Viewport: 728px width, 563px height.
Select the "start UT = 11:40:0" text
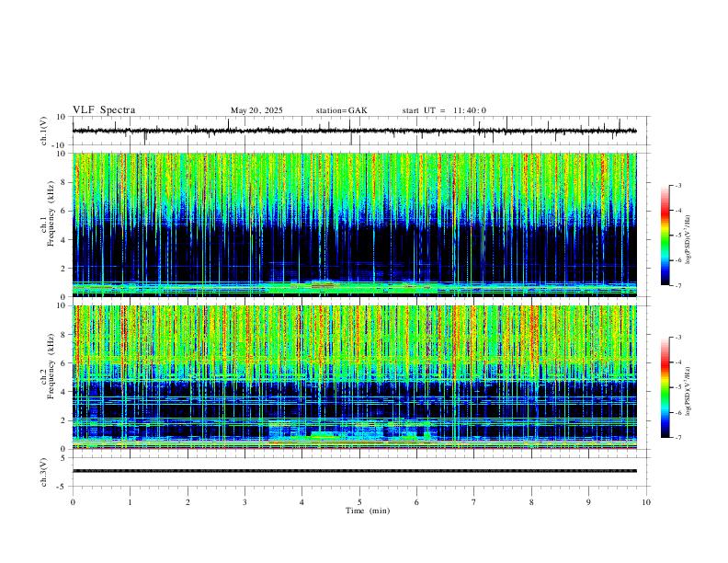point(444,110)
